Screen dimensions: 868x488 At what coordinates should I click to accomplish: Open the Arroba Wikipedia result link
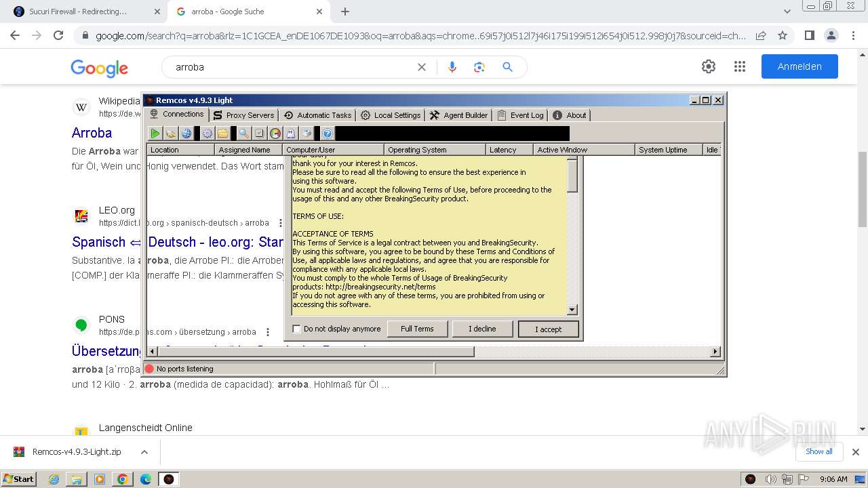click(92, 133)
